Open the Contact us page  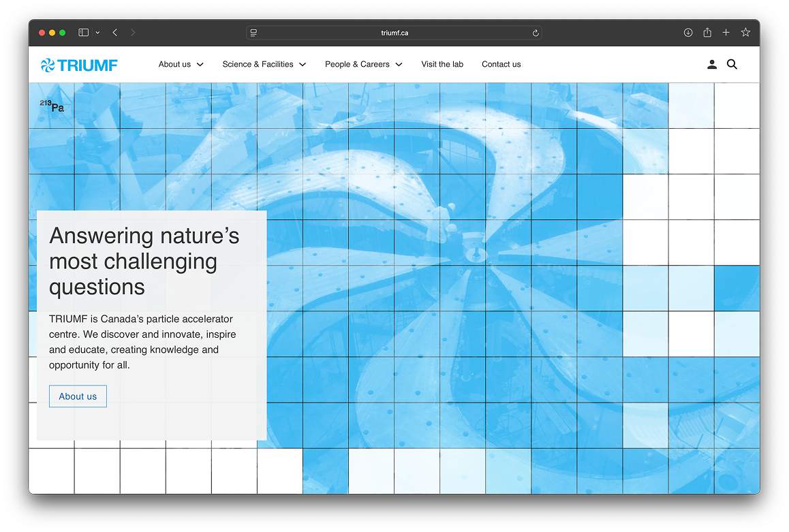coord(501,65)
